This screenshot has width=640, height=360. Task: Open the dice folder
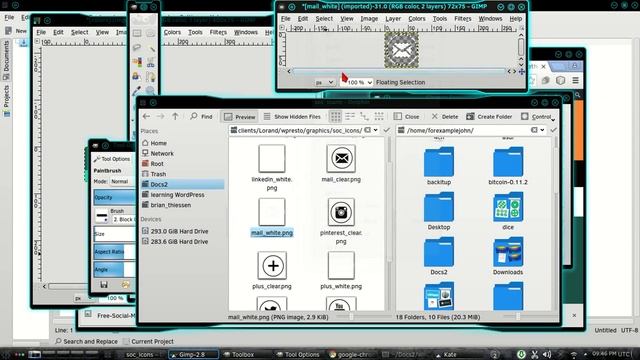[x=508, y=208]
